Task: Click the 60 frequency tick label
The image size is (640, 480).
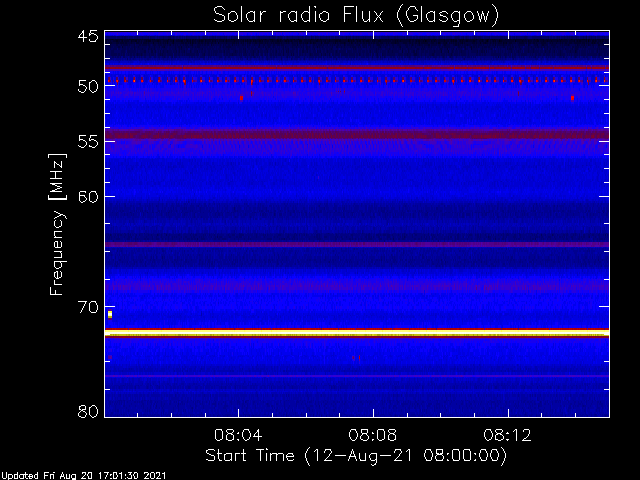Action: 88,196
